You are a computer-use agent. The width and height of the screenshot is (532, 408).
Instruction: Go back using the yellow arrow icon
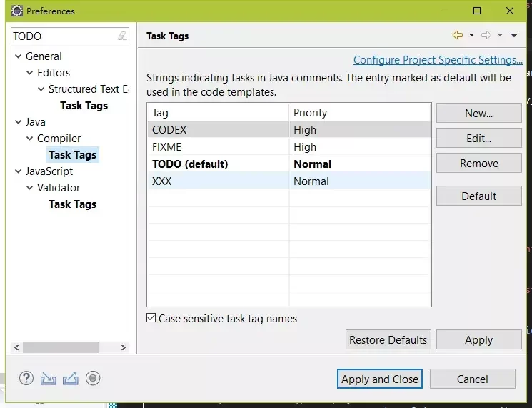coord(457,35)
